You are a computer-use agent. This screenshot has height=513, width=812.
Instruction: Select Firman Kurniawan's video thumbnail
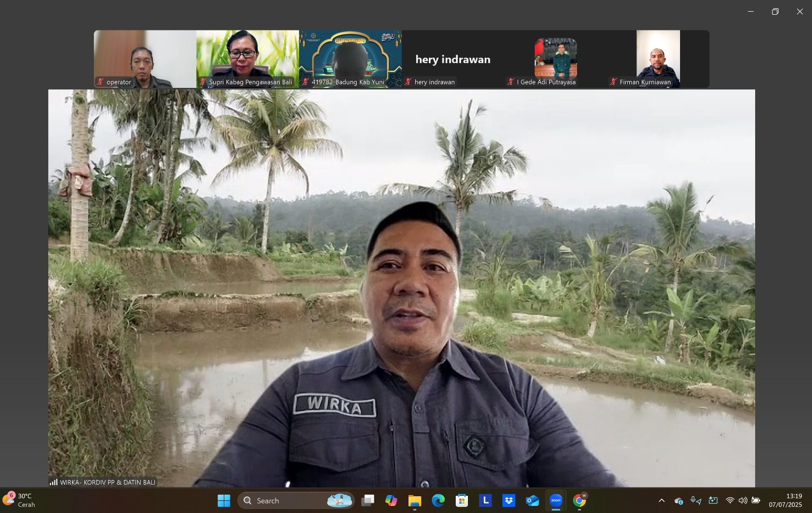pos(658,59)
